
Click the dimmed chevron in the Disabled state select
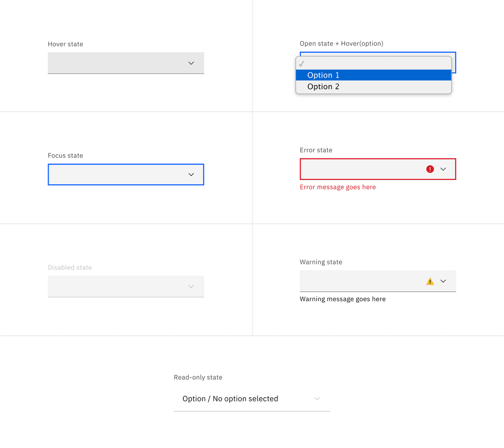(191, 286)
